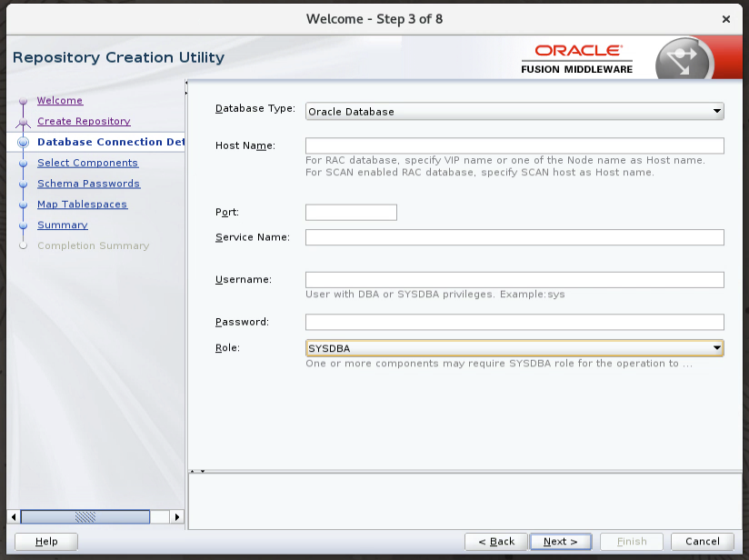Screen dimensions: 749x560
Task: Click the Cancel button
Action: (702, 542)
